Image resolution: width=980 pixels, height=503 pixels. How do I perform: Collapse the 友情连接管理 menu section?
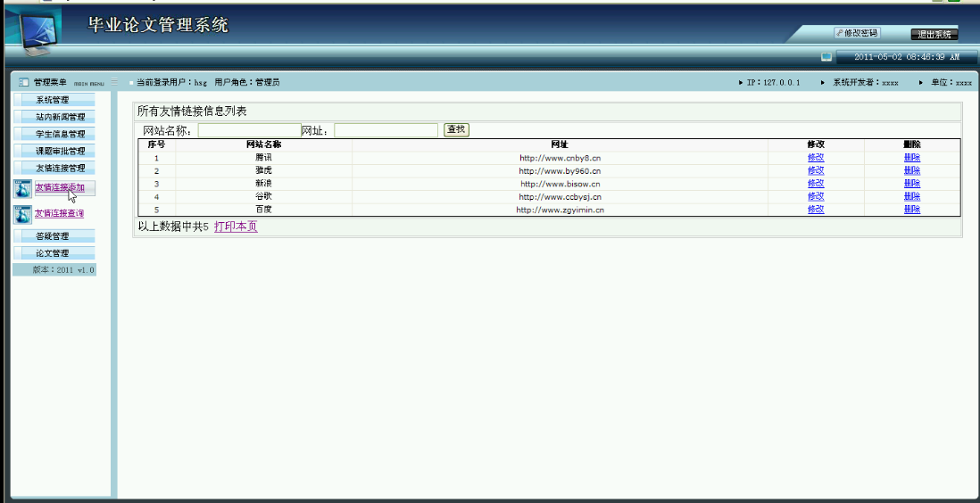click(54, 168)
